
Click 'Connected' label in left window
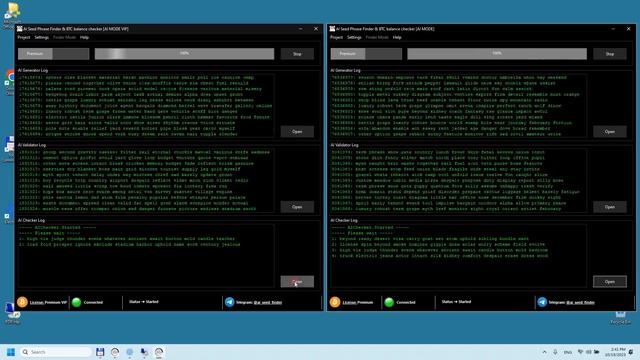tap(93, 302)
